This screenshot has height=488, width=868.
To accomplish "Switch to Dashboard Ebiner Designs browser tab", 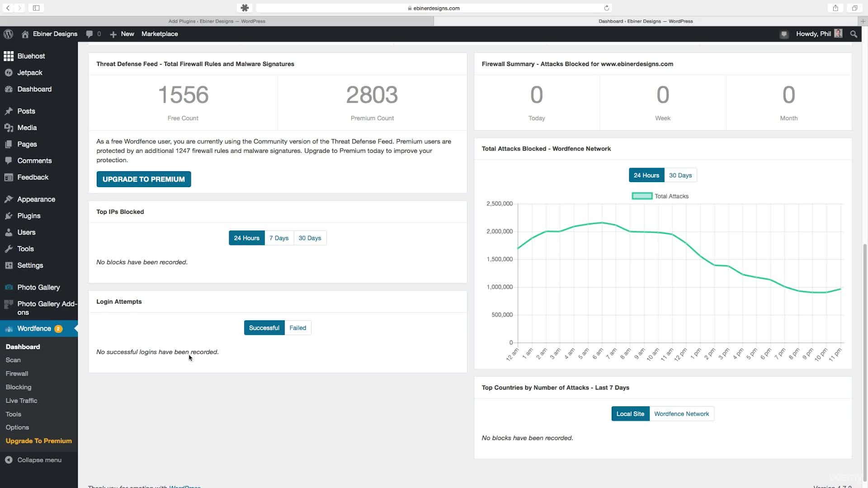I will pos(646,21).
